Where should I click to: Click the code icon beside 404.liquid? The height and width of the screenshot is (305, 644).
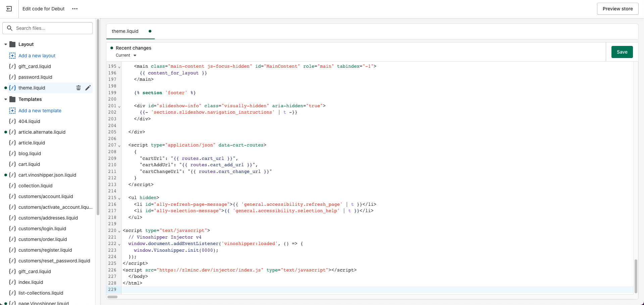pyautogui.click(x=12, y=121)
